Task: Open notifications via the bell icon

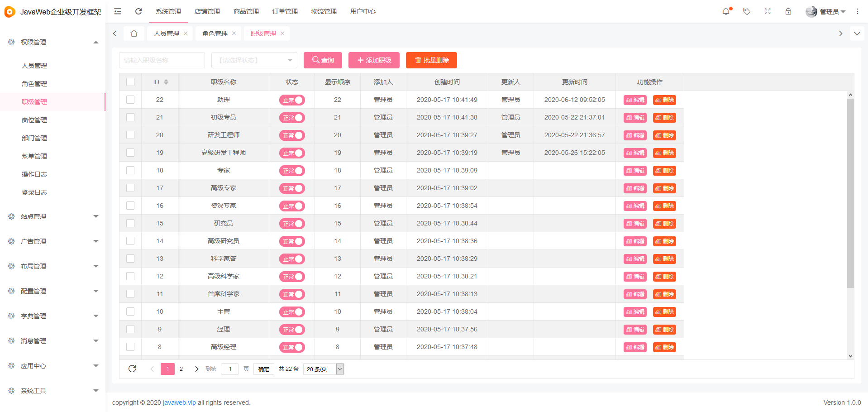Action: click(x=726, y=11)
